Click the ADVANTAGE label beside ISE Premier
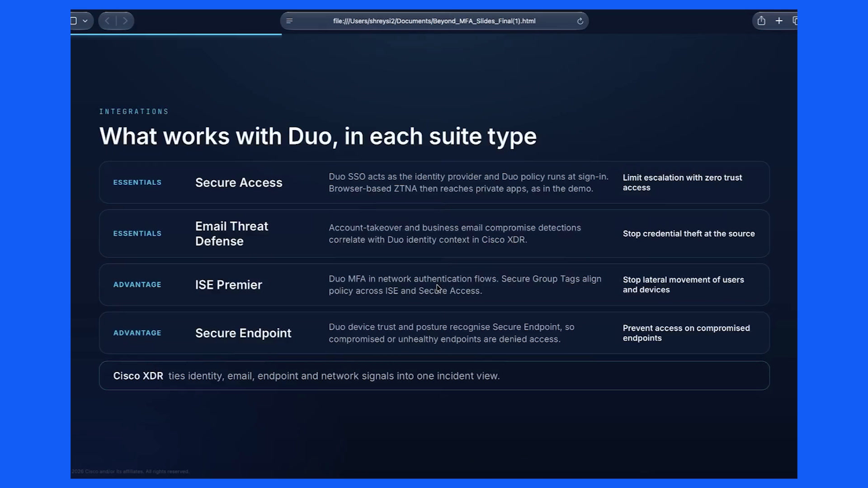The height and width of the screenshot is (488, 868). pos(137,285)
